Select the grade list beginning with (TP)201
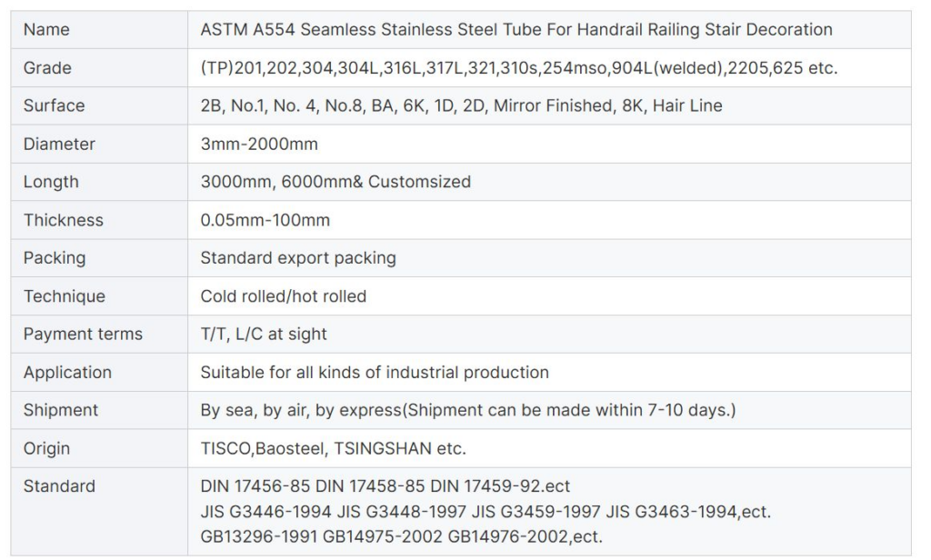 pos(519,68)
